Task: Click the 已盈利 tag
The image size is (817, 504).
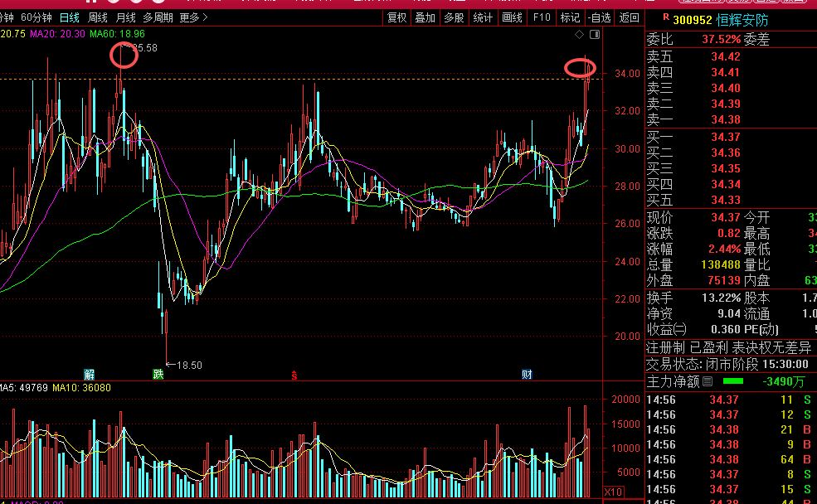Action: [708, 347]
